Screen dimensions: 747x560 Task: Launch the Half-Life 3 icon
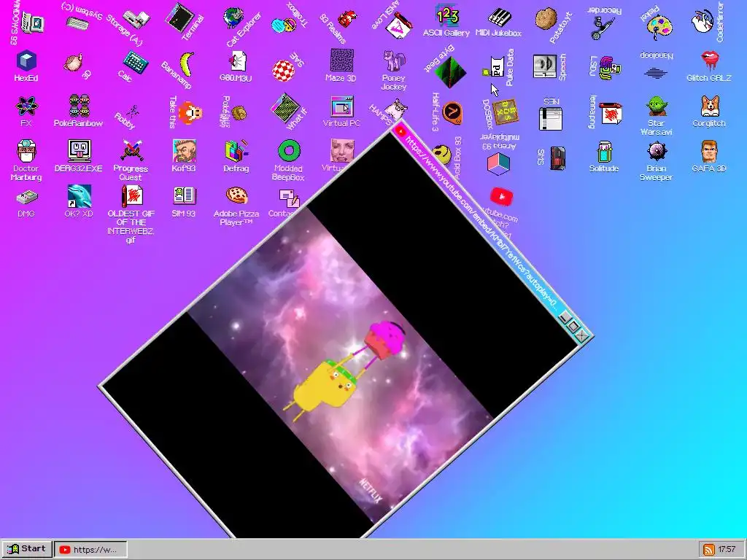452,113
